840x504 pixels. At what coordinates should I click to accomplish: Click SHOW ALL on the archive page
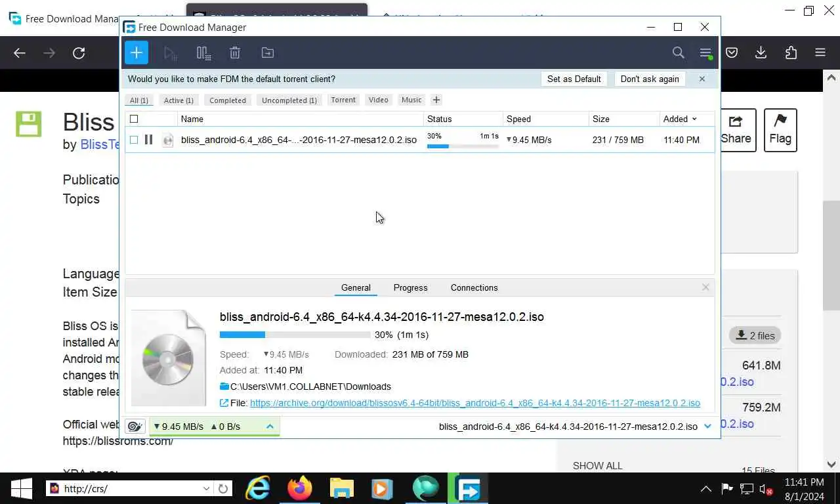(x=597, y=465)
